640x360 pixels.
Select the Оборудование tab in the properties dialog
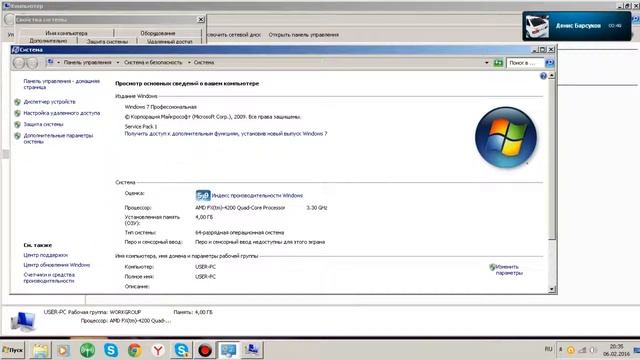pyautogui.click(x=158, y=33)
